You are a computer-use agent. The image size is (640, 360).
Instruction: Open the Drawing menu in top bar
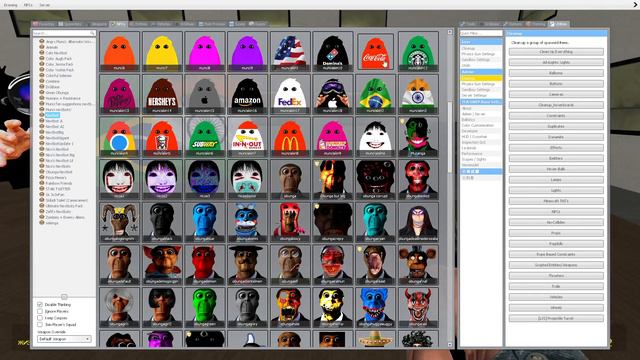click(x=11, y=5)
